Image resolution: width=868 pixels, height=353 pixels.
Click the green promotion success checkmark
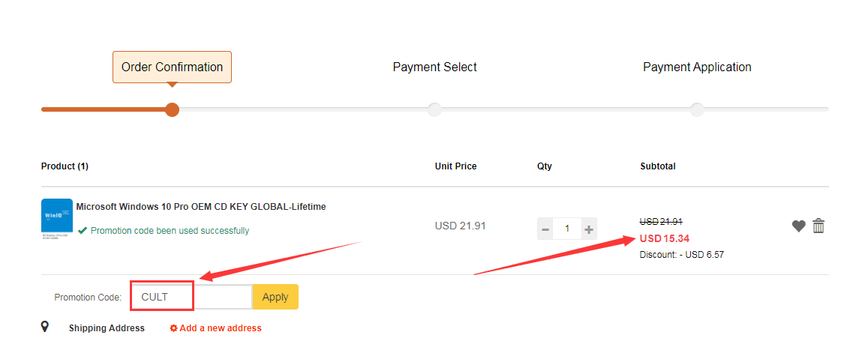tap(83, 231)
